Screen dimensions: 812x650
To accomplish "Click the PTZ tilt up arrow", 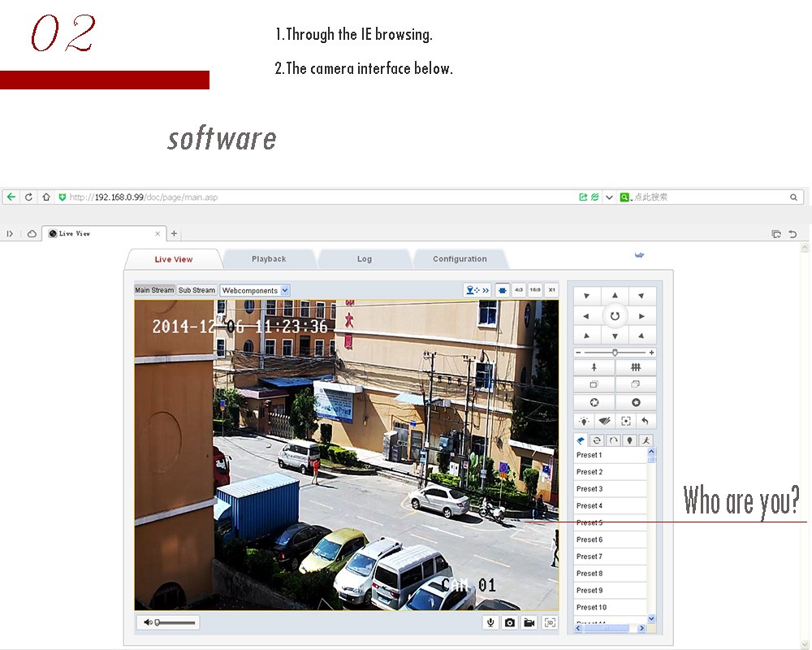I will pyautogui.click(x=615, y=297).
